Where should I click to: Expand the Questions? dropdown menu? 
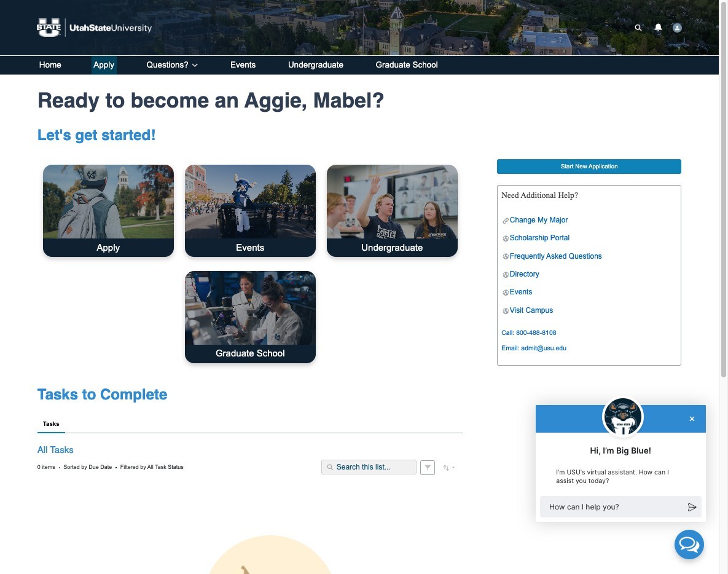click(171, 65)
